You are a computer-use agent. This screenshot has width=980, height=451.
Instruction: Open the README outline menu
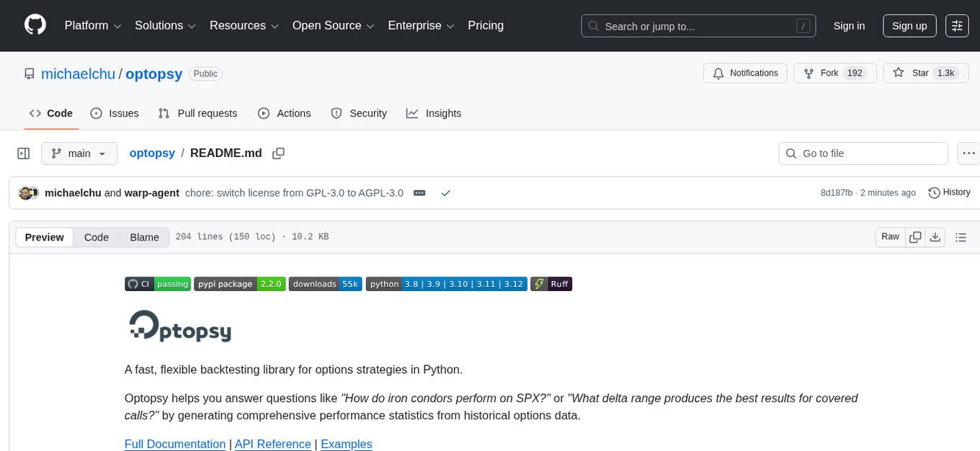(961, 236)
